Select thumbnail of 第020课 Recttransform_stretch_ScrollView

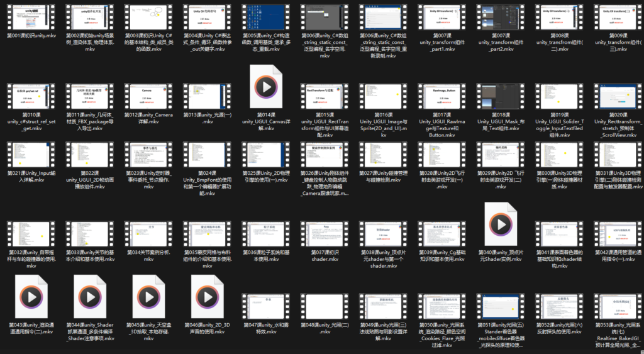[x=618, y=96]
